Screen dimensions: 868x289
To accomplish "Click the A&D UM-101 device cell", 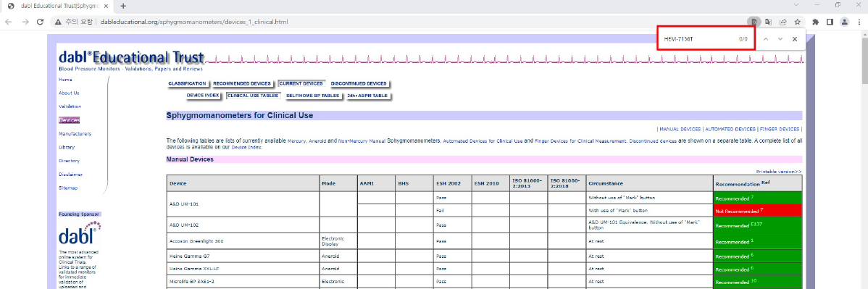I will click(x=243, y=204).
